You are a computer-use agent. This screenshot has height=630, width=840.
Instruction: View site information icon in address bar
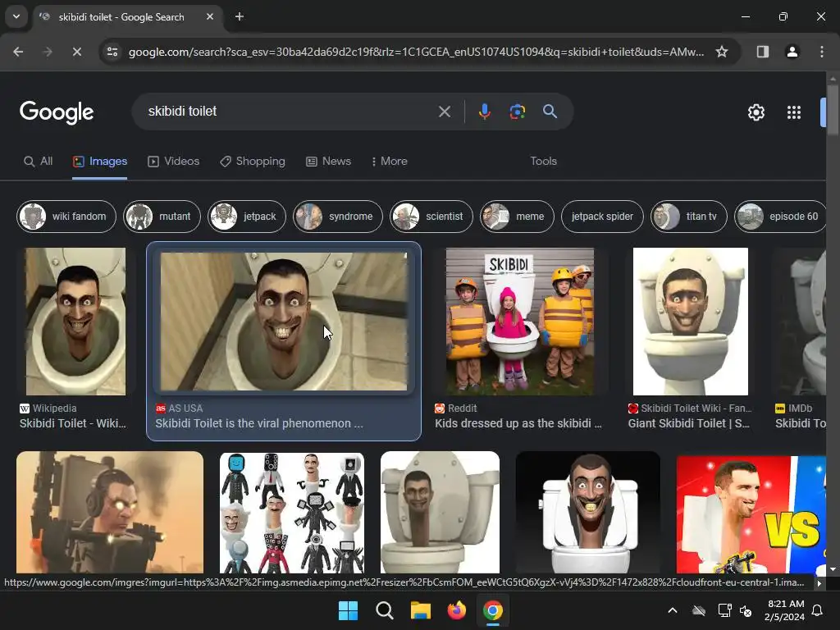112,52
